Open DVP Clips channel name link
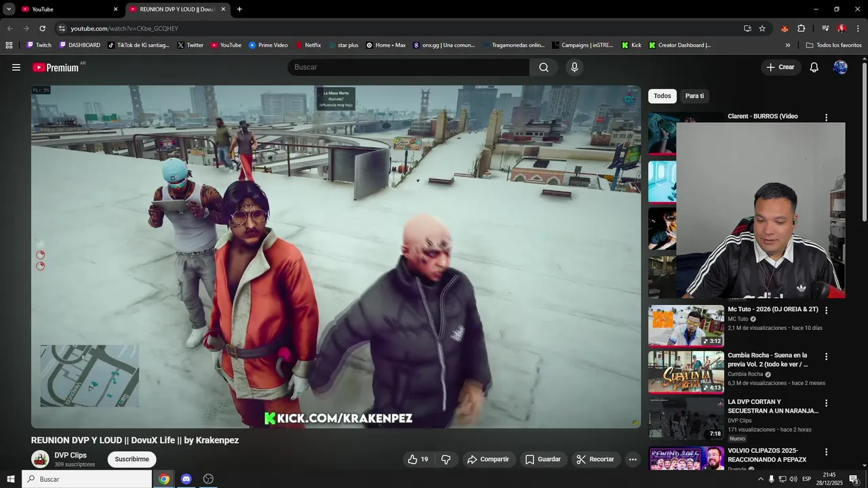868x488 pixels. pyautogui.click(x=71, y=455)
